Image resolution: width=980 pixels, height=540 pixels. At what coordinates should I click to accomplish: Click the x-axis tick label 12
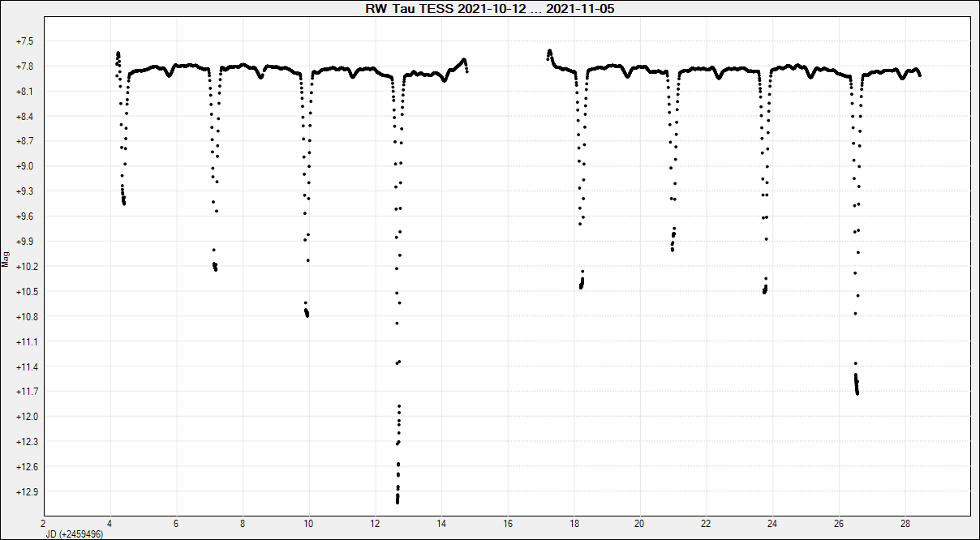(375, 525)
